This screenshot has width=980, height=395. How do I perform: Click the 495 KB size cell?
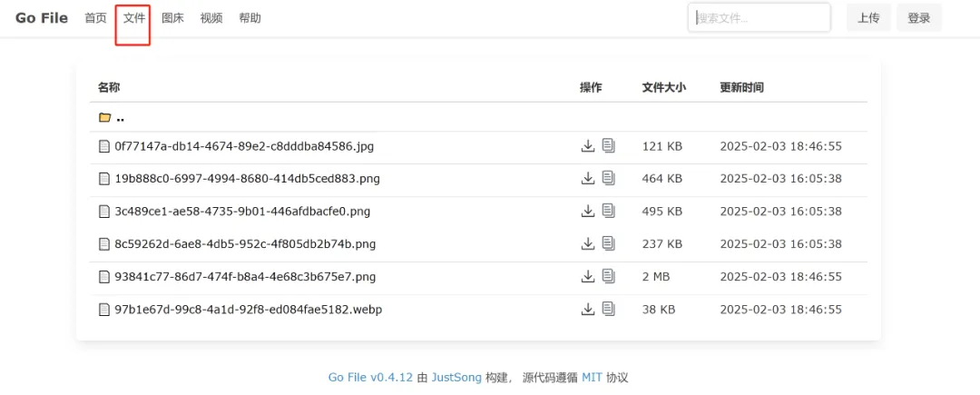(x=662, y=212)
